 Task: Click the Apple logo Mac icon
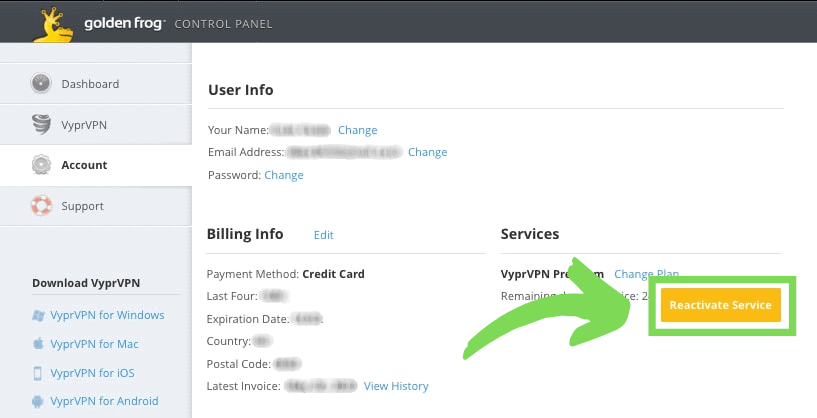point(38,343)
